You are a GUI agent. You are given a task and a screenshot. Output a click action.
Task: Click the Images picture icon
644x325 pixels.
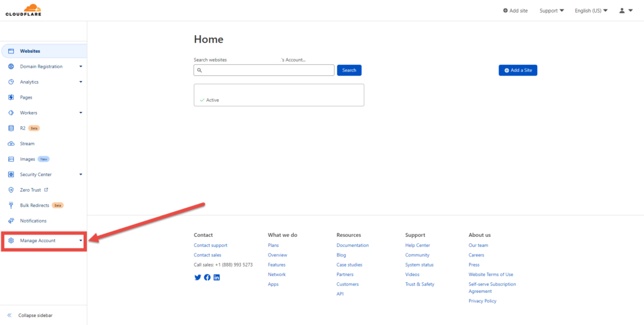click(x=11, y=159)
